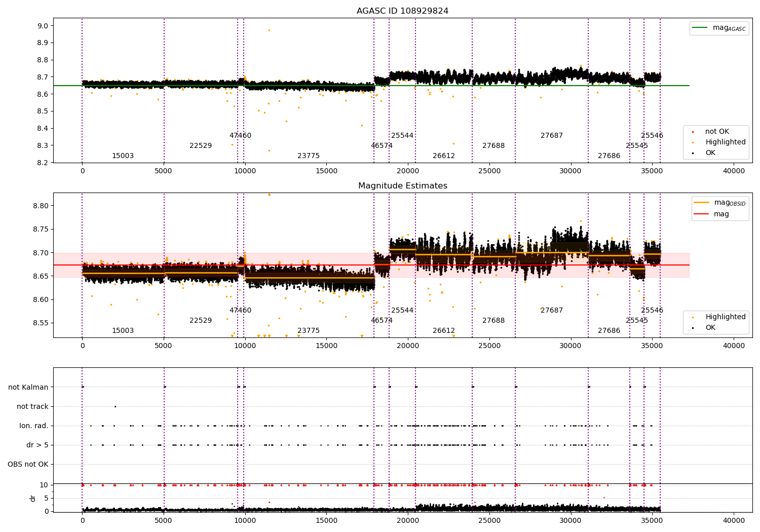760x532 pixels.
Task: Click the rotated 'dr' axis label
Action: (x=33, y=498)
